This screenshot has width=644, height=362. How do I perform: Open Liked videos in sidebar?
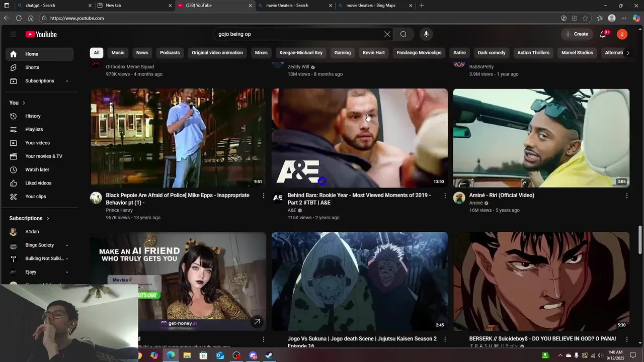pyautogui.click(x=40, y=183)
